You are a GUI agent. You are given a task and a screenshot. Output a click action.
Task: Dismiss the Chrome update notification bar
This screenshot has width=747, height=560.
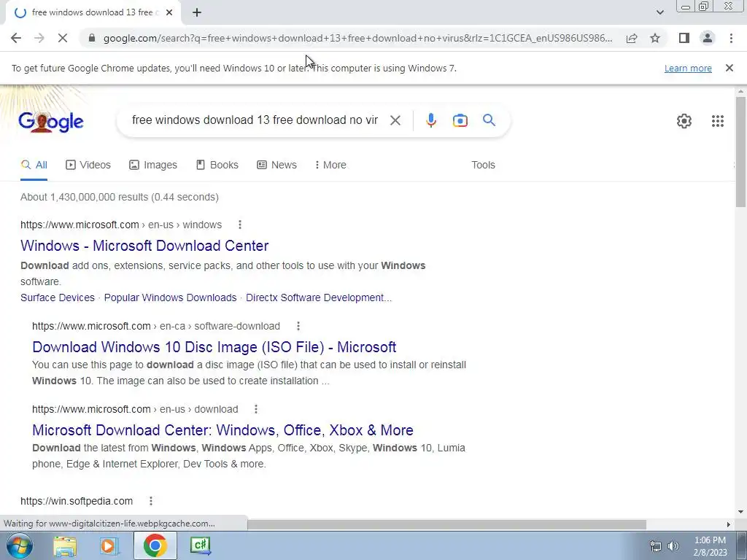[x=729, y=68]
